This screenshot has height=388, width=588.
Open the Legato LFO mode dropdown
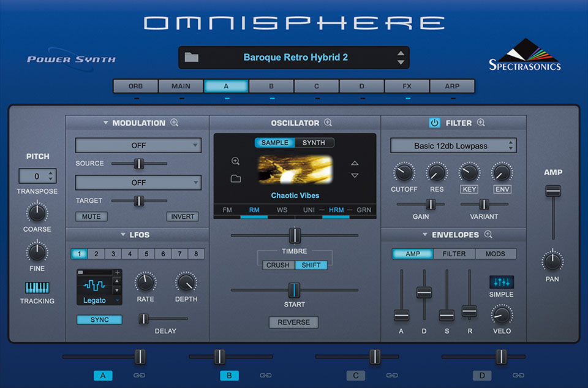pos(99,300)
